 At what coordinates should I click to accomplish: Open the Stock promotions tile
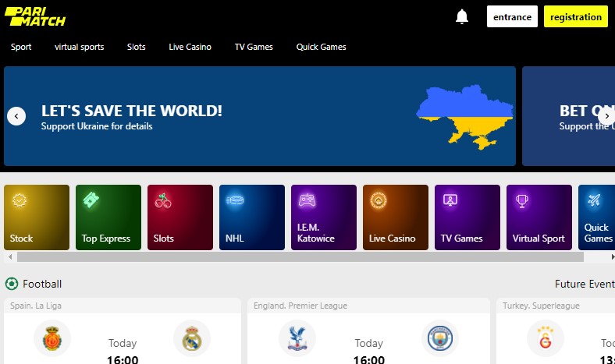37,217
